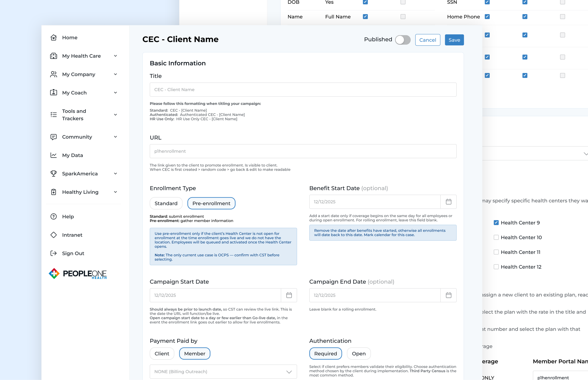The width and height of the screenshot is (588, 380).
Task: Open the Community menu item
Action: click(x=77, y=137)
